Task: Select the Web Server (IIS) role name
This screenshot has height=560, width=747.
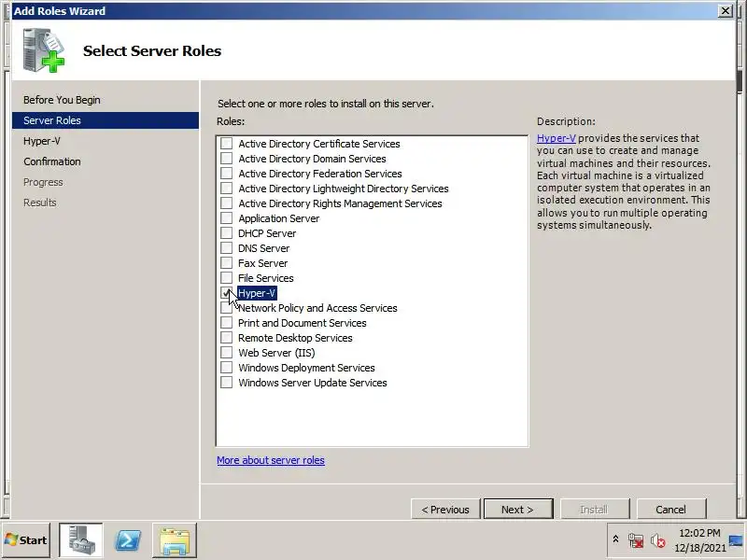Action: 276,353
